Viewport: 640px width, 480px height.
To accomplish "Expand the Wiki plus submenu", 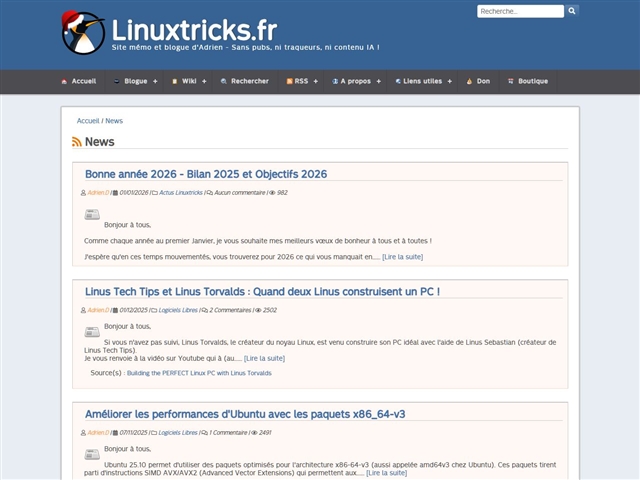I will pyautogui.click(x=204, y=82).
